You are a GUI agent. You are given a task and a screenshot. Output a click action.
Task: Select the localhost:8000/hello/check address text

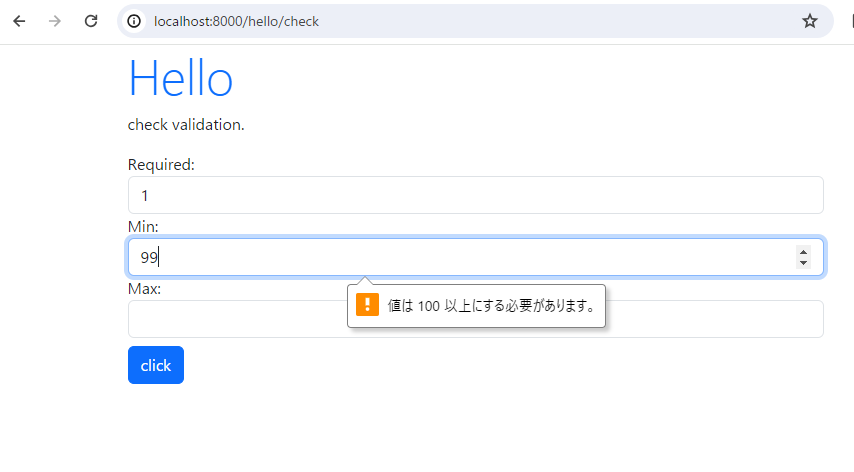[236, 21]
